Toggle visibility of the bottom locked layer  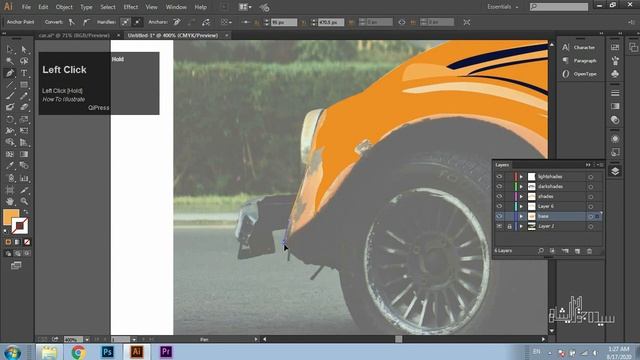pos(499,226)
